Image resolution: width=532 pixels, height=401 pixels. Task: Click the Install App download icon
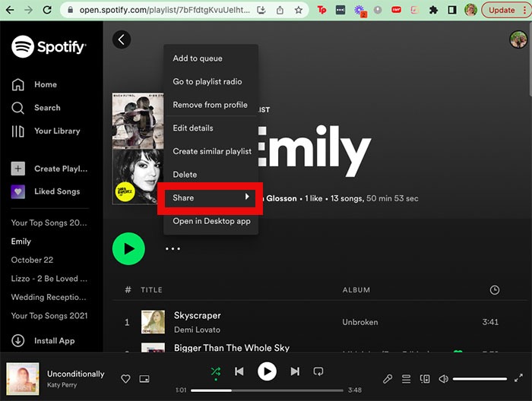click(x=18, y=341)
